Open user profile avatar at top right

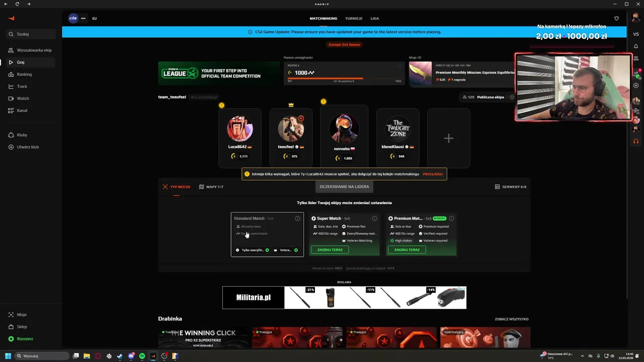pos(636,18)
